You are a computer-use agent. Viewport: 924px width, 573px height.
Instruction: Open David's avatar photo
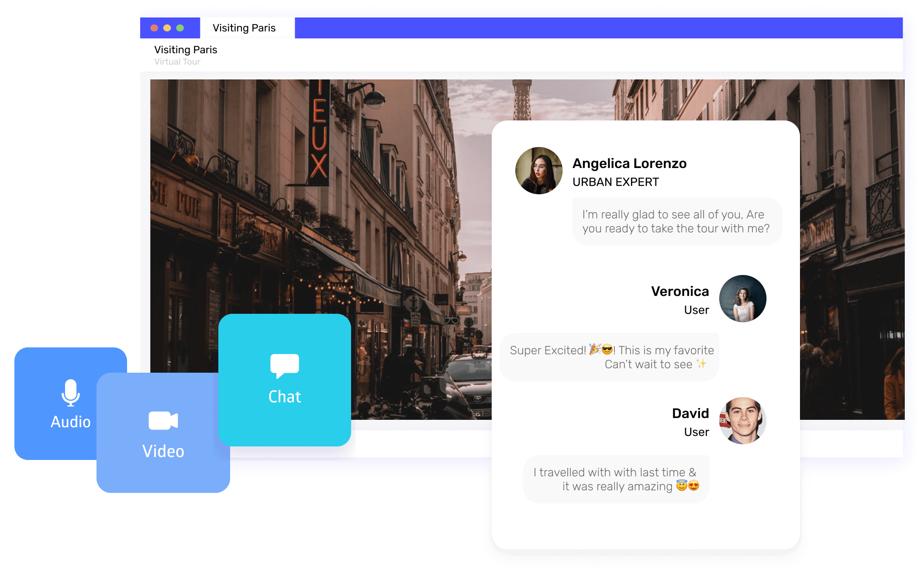742,421
